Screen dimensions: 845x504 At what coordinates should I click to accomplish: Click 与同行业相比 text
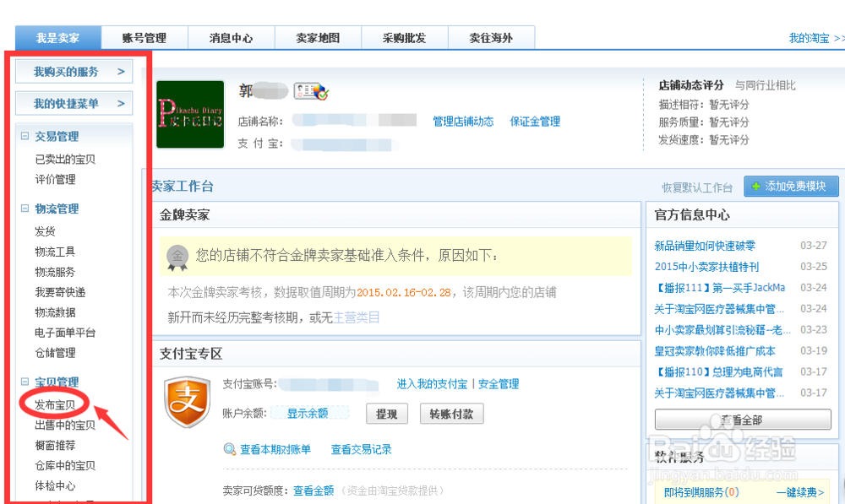(766, 85)
